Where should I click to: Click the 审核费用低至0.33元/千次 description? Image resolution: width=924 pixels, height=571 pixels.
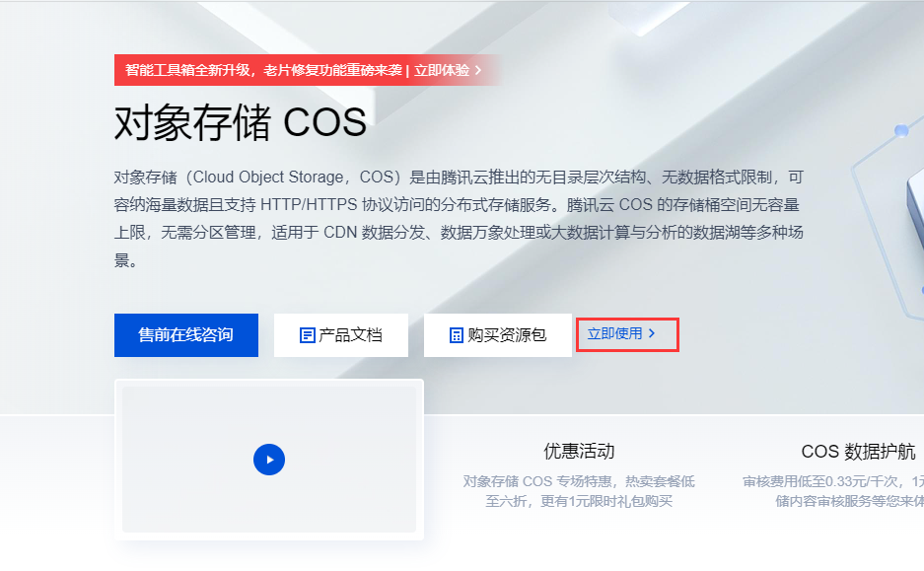(833, 491)
